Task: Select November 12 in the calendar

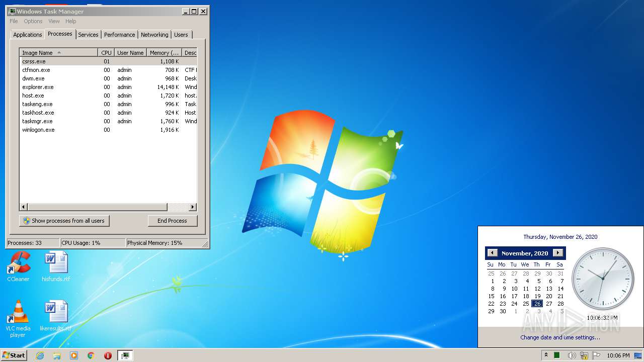Action: pyautogui.click(x=537, y=289)
